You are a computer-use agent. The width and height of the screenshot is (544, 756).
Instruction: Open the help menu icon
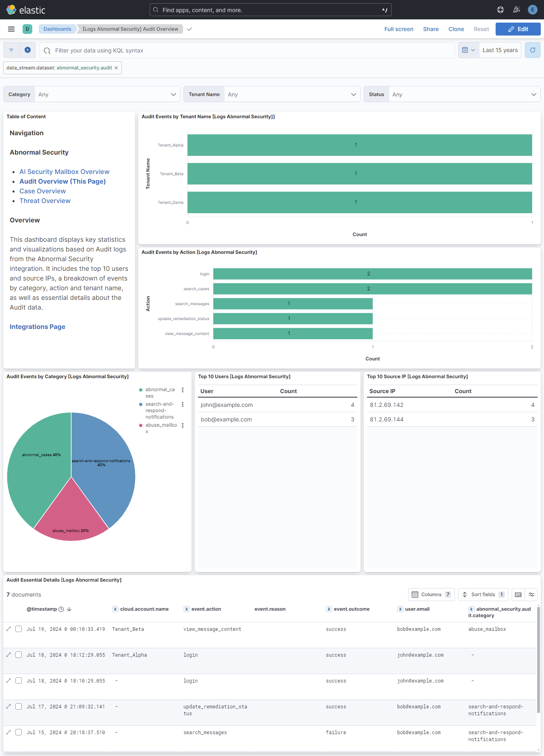tap(500, 10)
